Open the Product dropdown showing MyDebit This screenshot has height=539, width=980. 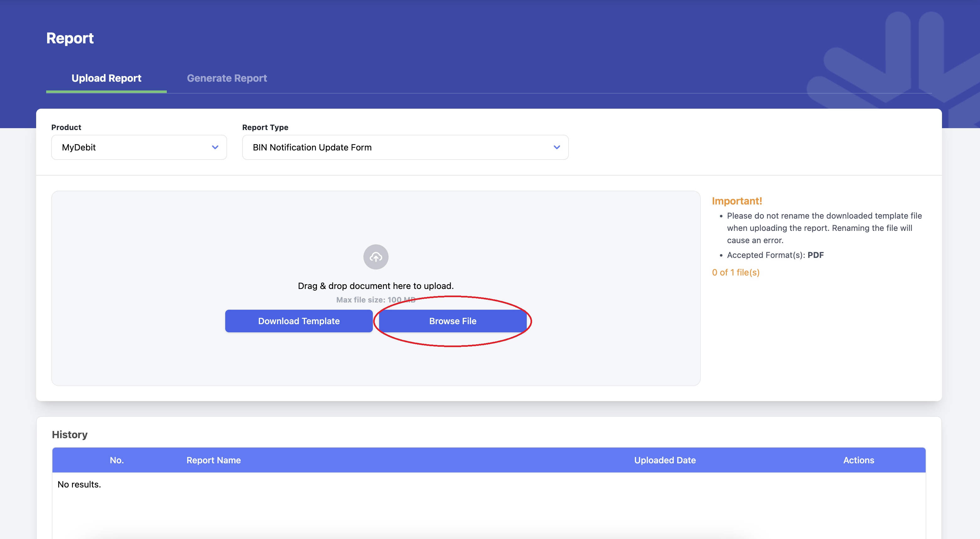[139, 147]
